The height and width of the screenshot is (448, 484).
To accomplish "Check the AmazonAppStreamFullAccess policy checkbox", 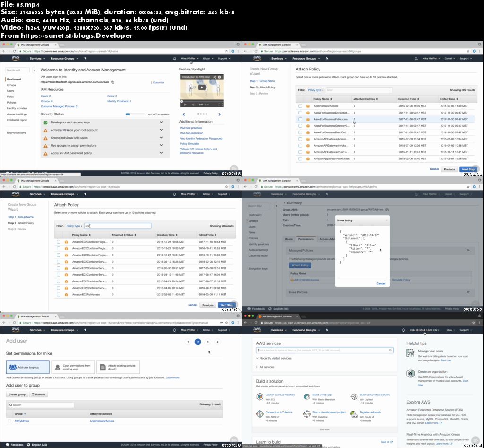I will point(300,158).
